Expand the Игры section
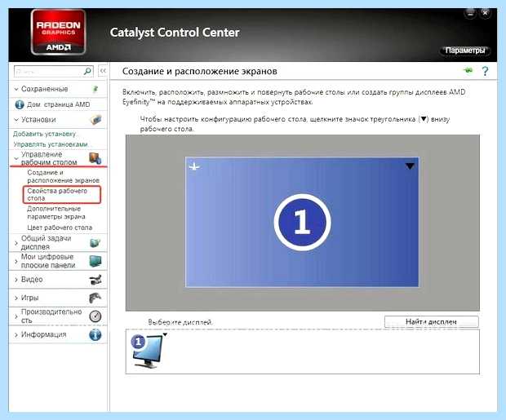This screenshot has height=420, width=506. coord(16,298)
